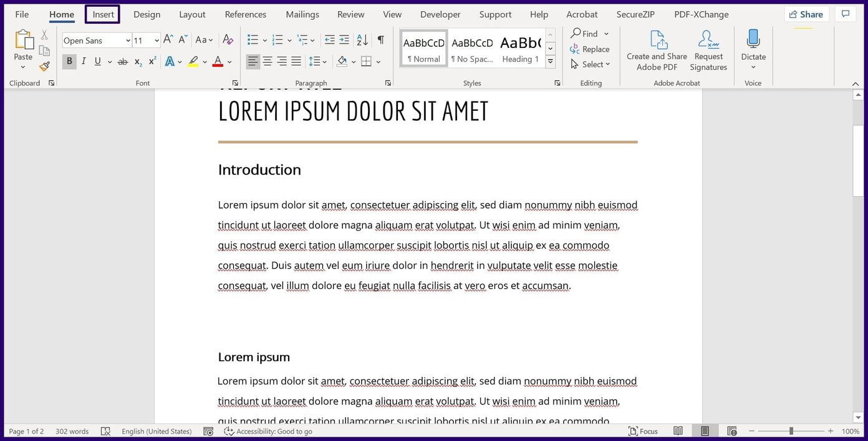Toggle paragraph mark visibility

(380, 40)
